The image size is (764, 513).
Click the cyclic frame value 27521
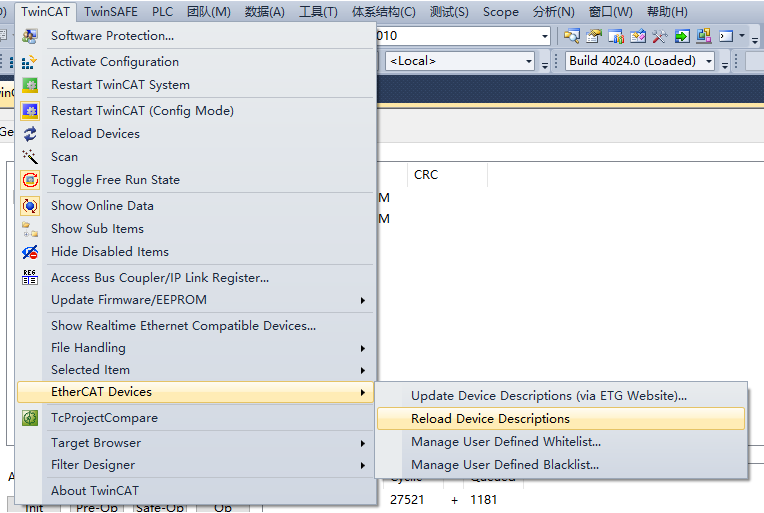pyautogui.click(x=407, y=500)
